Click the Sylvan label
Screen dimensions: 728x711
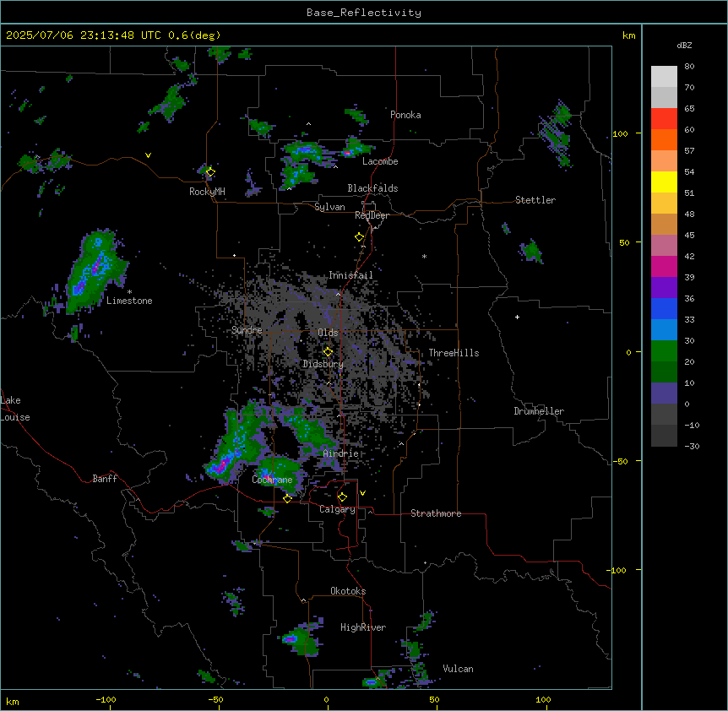point(329,207)
